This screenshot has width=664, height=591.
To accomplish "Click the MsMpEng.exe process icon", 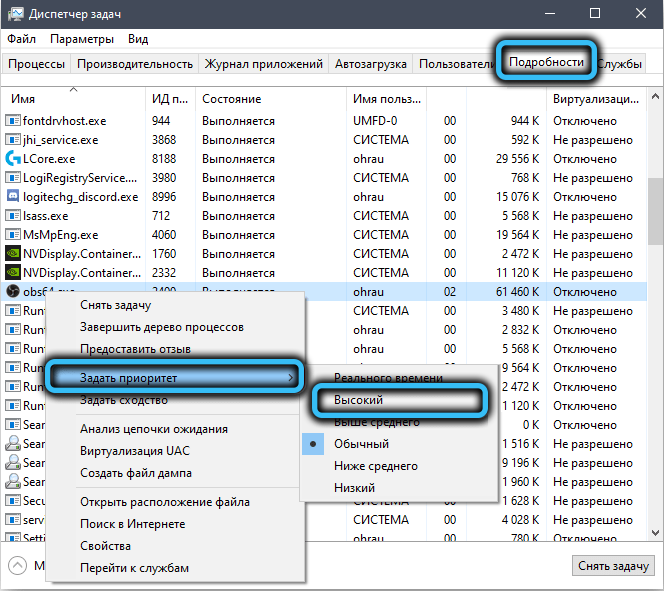I will (13, 235).
